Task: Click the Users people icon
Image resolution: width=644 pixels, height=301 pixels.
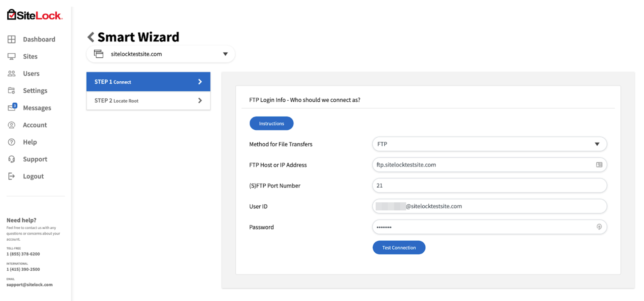Action: (11, 73)
